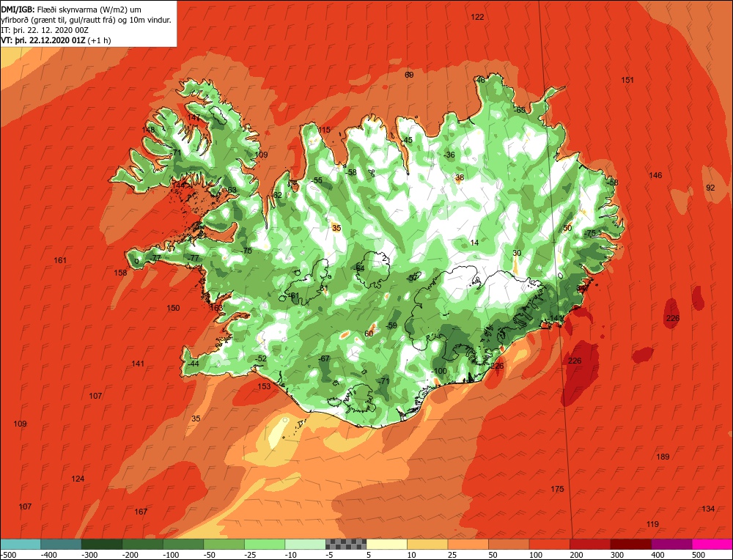Click the value 115 on the north coast
This screenshot has height=560, width=733.
(x=324, y=130)
